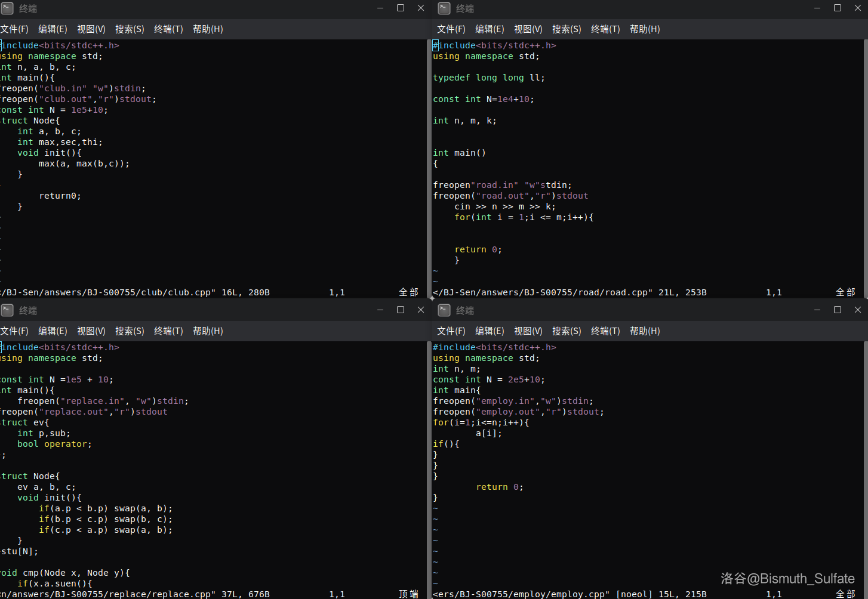
Task: Minimize the road.cpp terminal window
Action: 817,8
